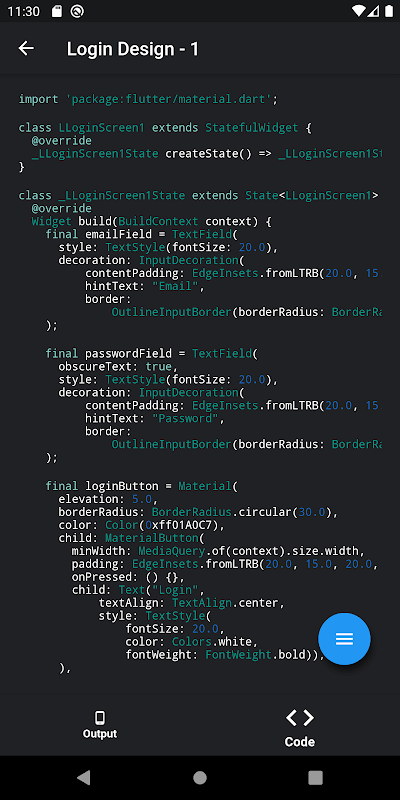Tap the circular icon beside the SD card icon

tap(77, 11)
